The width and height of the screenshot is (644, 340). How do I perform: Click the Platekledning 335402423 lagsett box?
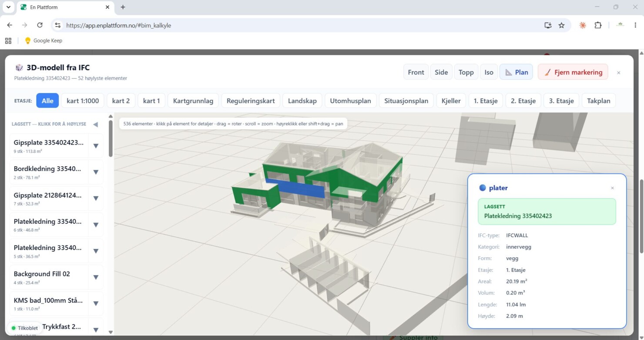[x=547, y=212]
